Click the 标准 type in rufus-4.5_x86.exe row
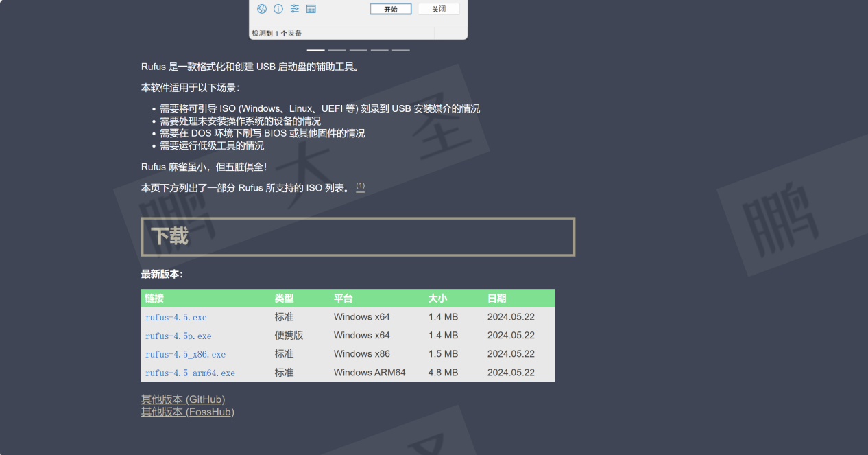Image resolution: width=868 pixels, height=455 pixels. (x=285, y=354)
